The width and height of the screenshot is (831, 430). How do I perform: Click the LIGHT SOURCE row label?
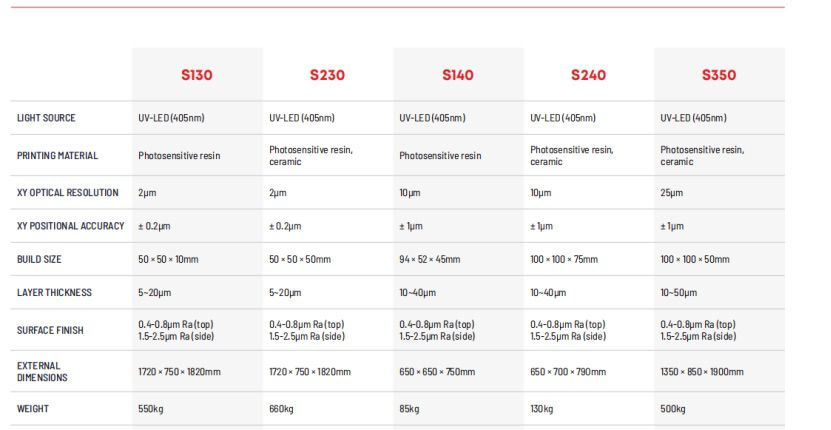click(46, 118)
